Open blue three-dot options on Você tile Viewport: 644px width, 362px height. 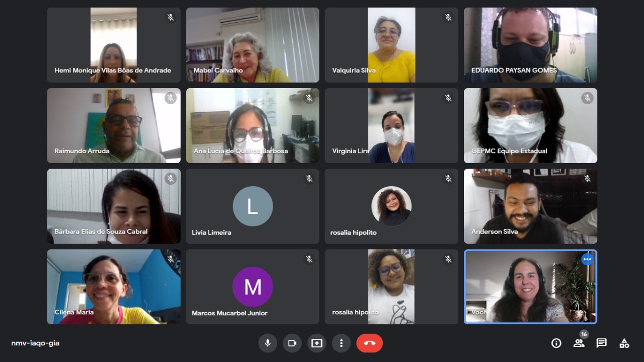(x=587, y=259)
